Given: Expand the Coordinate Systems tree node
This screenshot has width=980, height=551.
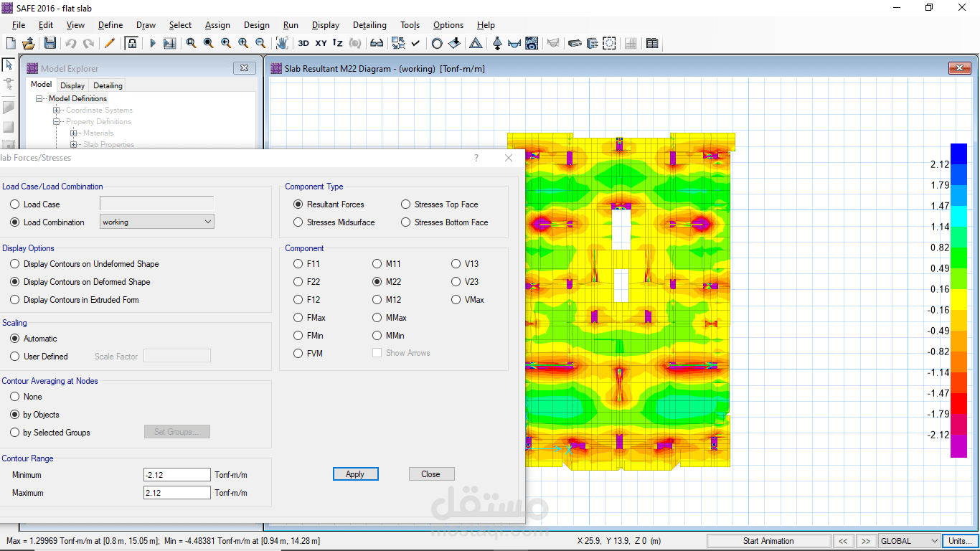Looking at the screenshot, I should point(57,110).
